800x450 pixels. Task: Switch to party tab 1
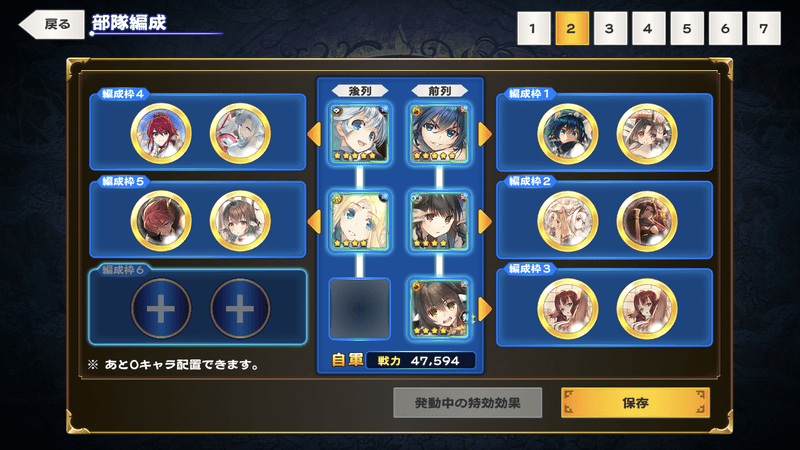pyautogui.click(x=533, y=29)
